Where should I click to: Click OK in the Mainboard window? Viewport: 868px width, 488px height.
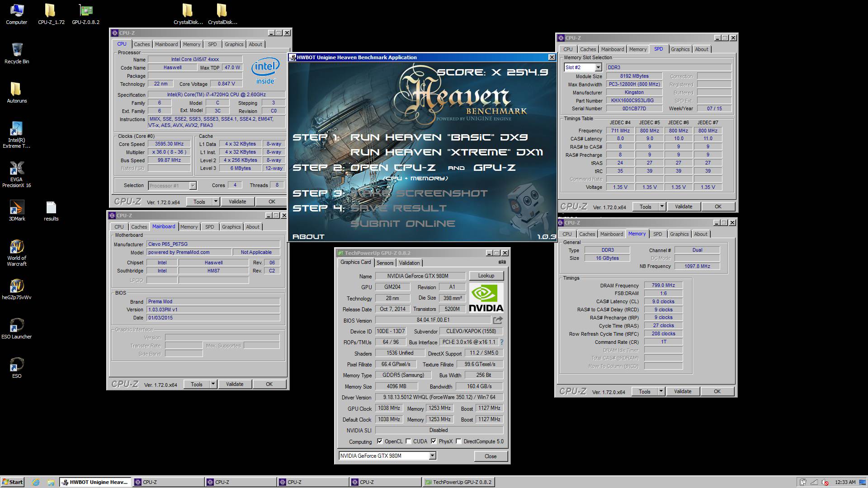269,384
